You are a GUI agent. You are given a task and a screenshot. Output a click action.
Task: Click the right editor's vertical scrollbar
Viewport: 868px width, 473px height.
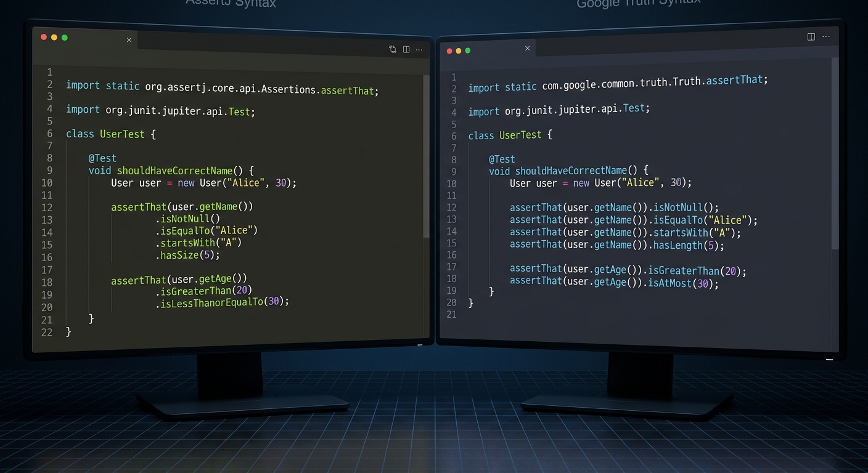tap(835, 153)
